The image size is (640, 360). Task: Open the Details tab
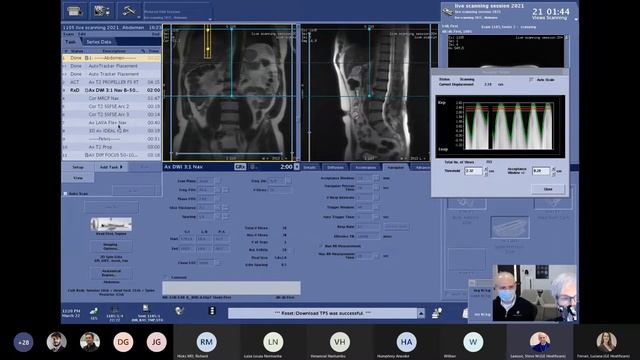click(309, 167)
